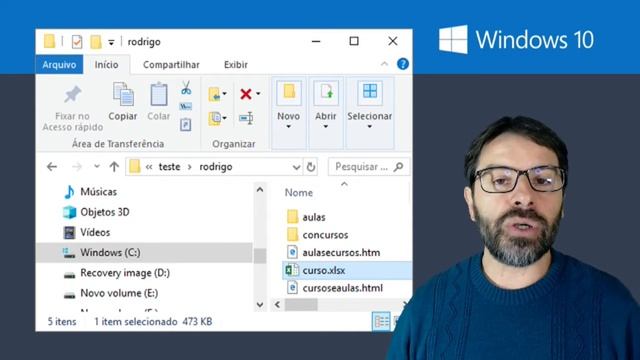Click the Renomear icon
640x360 pixels.
tap(246, 118)
